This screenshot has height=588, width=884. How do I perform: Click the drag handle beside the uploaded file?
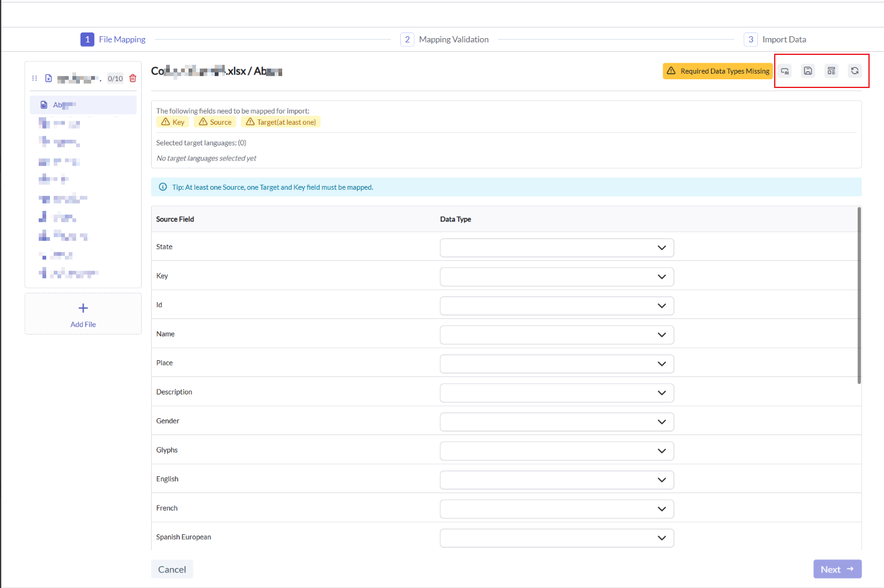34,79
